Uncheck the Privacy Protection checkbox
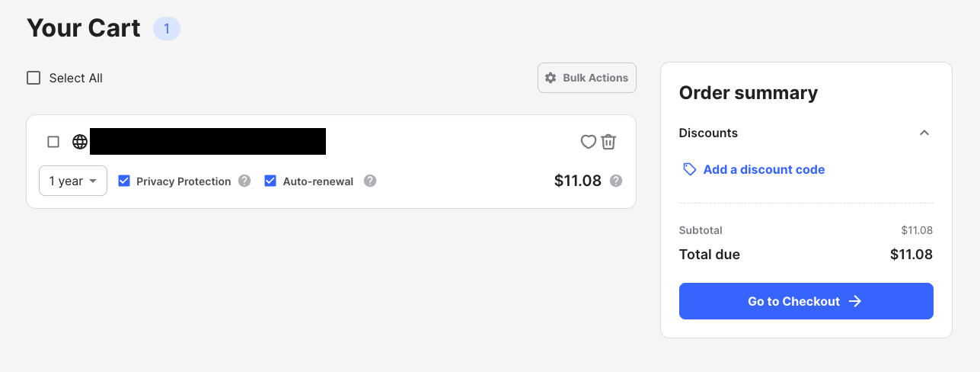 pyautogui.click(x=124, y=181)
